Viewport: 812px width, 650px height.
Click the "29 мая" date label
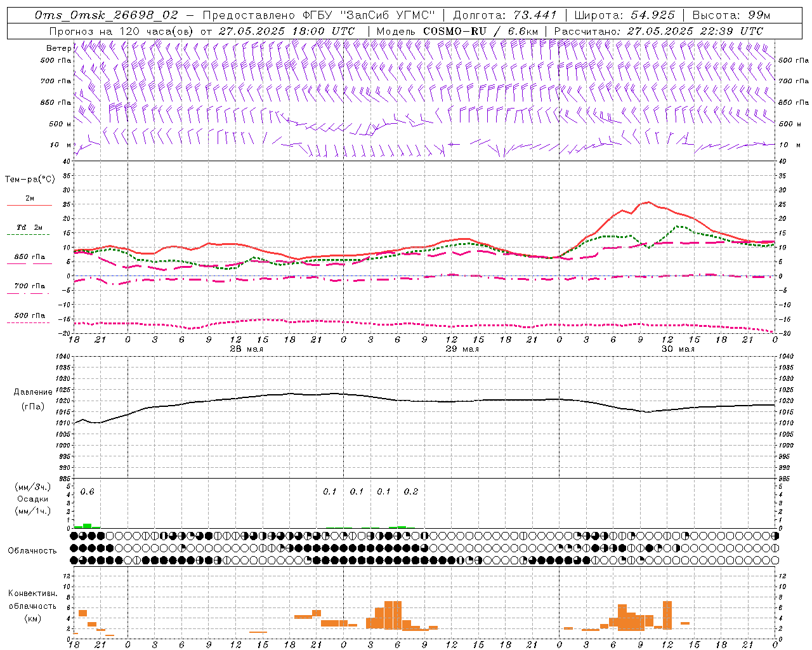[462, 349]
